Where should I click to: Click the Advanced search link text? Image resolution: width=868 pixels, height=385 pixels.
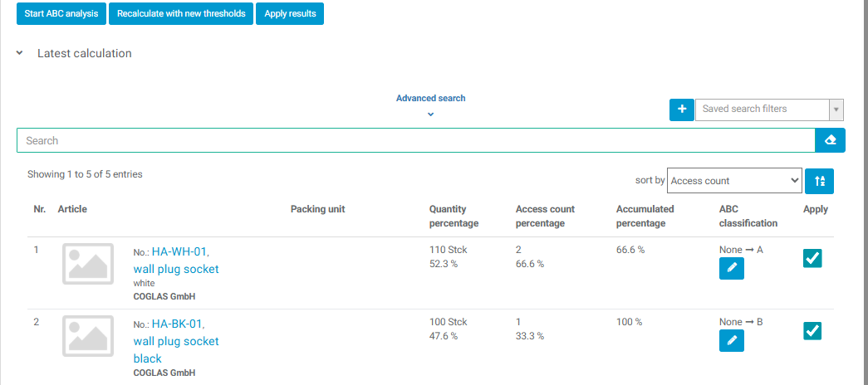pos(431,99)
